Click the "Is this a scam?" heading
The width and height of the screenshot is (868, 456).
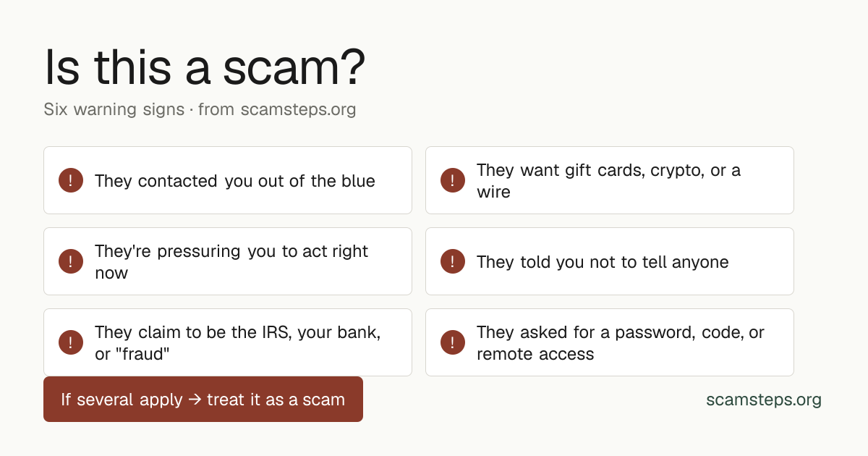pyautogui.click(x=205, y=68)
